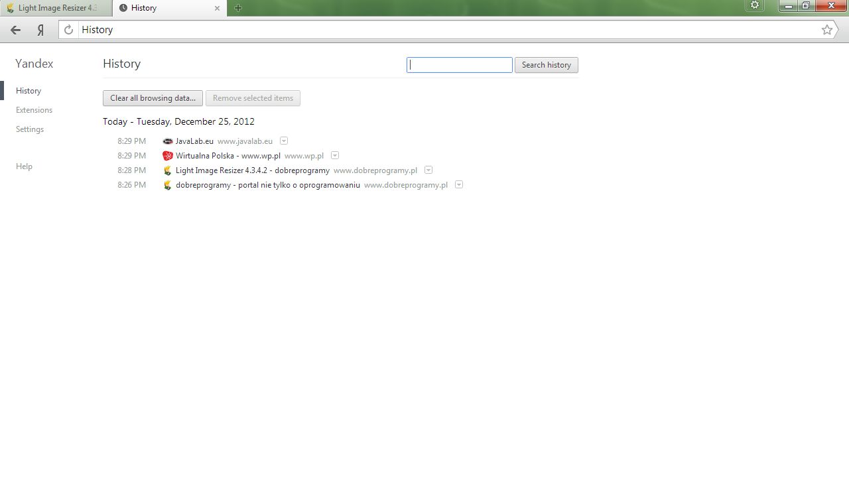Select the History tab
849x504 pixels.
(x=169, y=8)
